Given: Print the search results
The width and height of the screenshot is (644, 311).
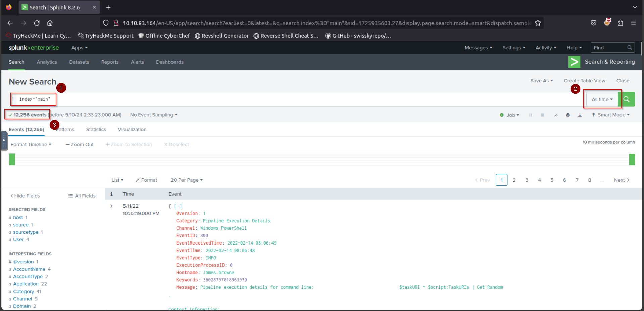Looking at the screenshot, I should [568, 115].
